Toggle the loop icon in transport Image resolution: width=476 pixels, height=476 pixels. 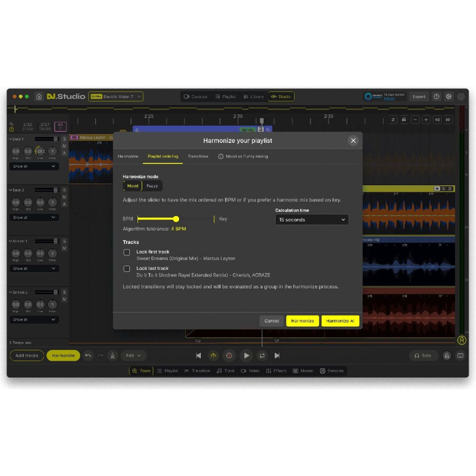point(262,356)
